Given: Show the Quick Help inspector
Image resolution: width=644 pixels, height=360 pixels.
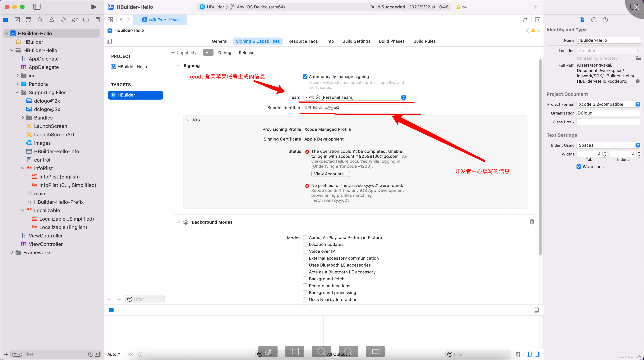Looking at the screenshot, I should coord(605,20).
